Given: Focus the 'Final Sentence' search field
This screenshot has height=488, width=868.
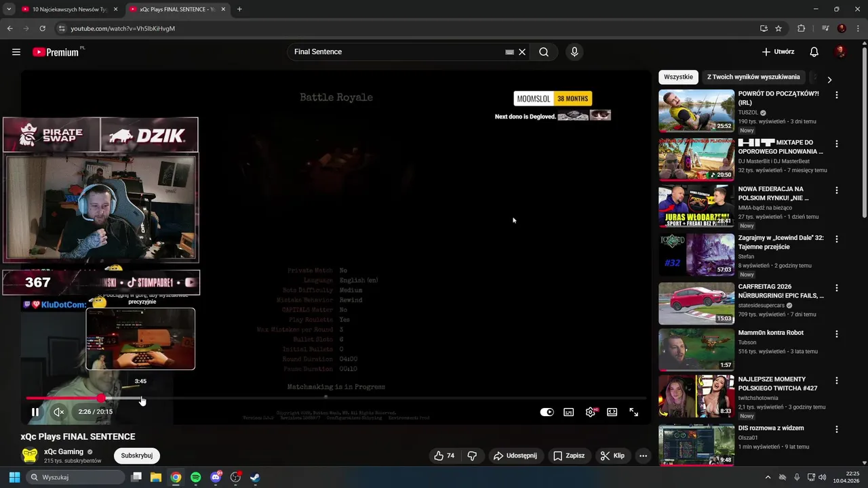Looking at the screenshot, I should pos(397,52).
